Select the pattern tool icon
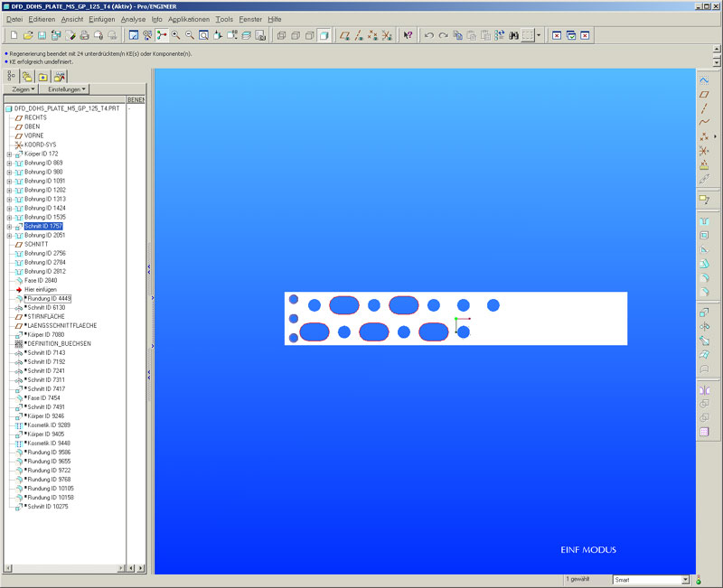 click(704, 432)
